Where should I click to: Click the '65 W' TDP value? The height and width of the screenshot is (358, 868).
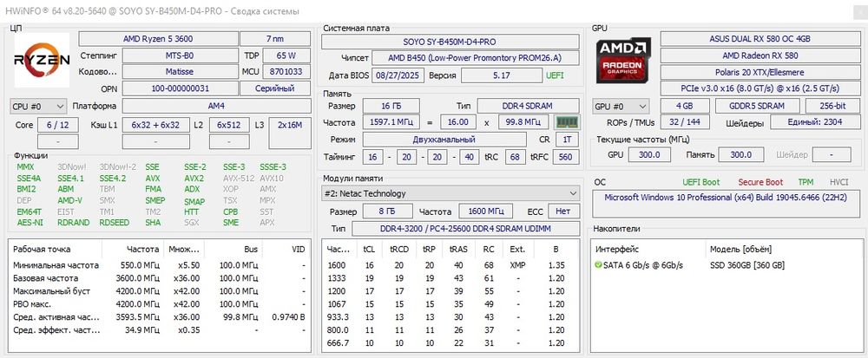click(x=286, y=55)
